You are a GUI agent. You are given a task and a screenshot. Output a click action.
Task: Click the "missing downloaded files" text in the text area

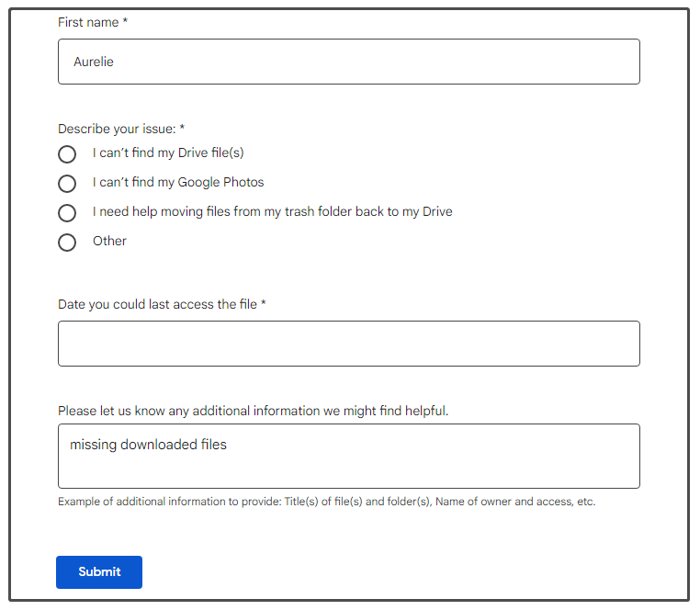[x=148, y=445]
